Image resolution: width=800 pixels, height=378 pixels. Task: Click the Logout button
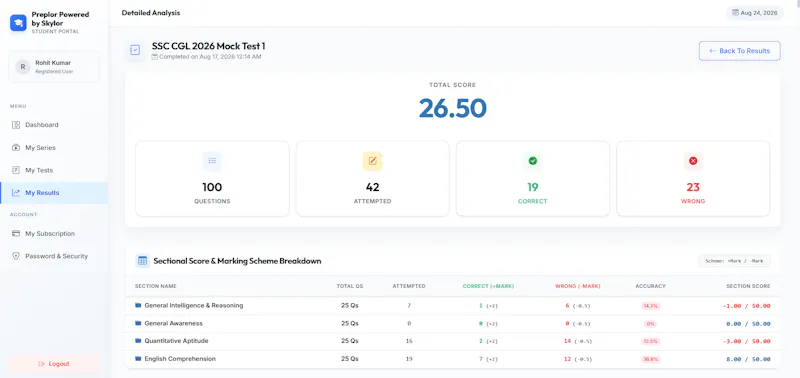[x=54, y=364]
